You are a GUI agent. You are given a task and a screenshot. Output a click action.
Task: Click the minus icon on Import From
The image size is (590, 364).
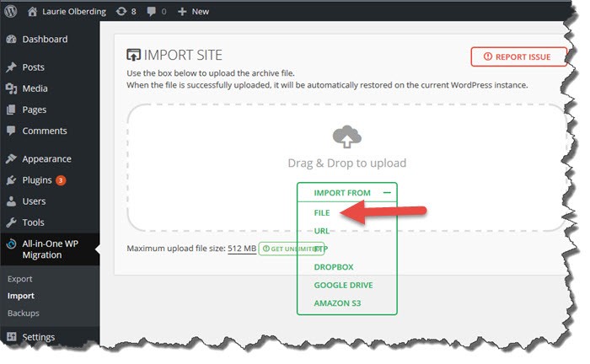pyautogui.click(x=387, y=192)
